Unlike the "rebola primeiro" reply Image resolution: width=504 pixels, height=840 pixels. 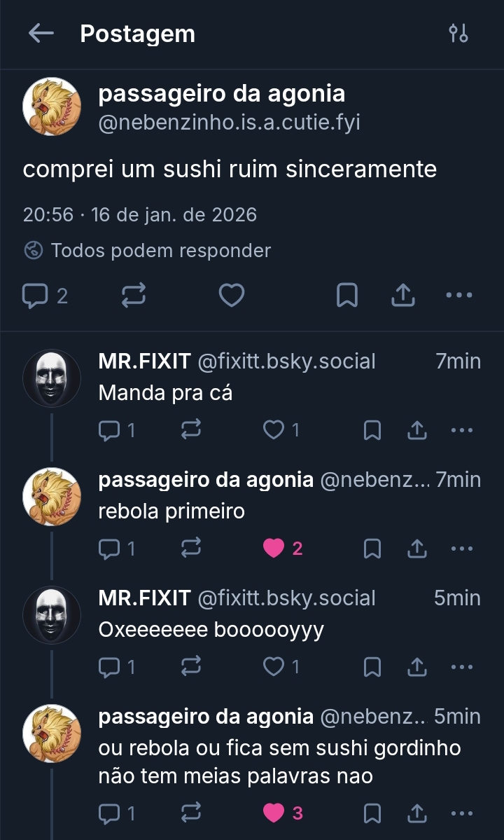pos(274,549)
